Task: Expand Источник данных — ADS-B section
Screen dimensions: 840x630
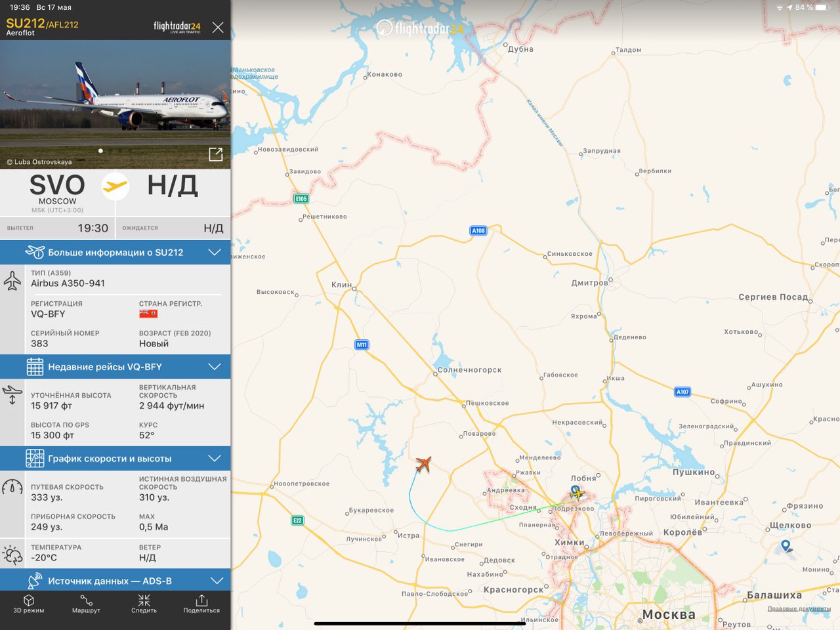Action: (115, 581)
